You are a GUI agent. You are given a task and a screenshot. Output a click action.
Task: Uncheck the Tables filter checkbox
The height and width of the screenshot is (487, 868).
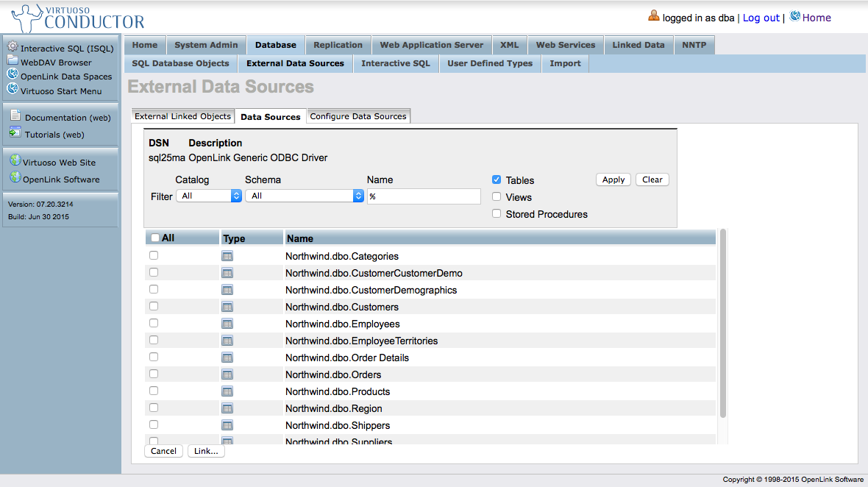tap(497, 180)
